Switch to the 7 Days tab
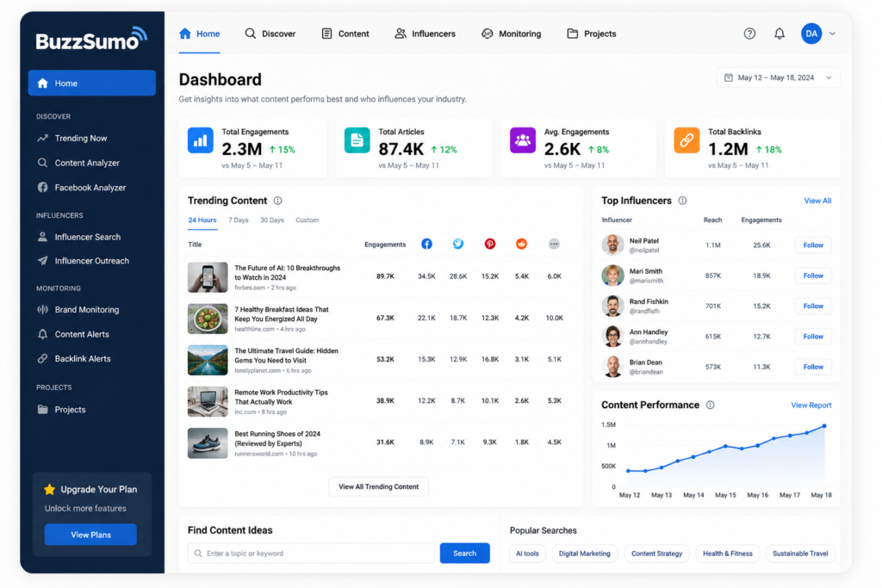 click(x=239, y=220)
